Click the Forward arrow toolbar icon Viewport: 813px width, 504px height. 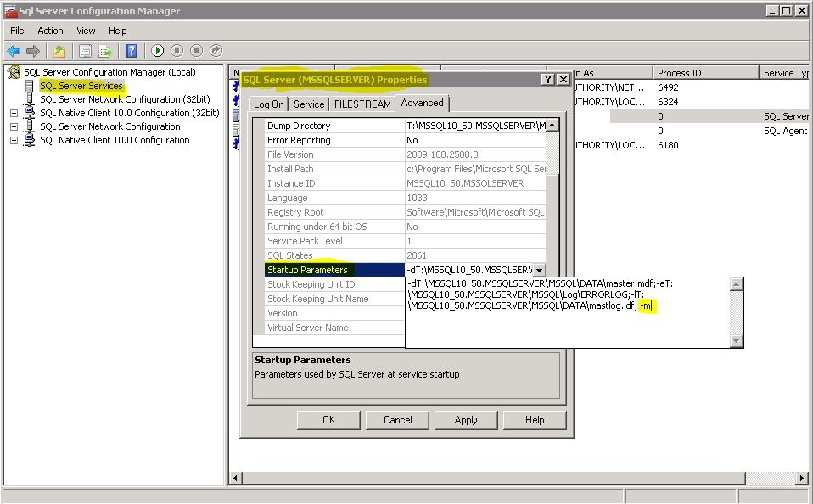[33, 51]
